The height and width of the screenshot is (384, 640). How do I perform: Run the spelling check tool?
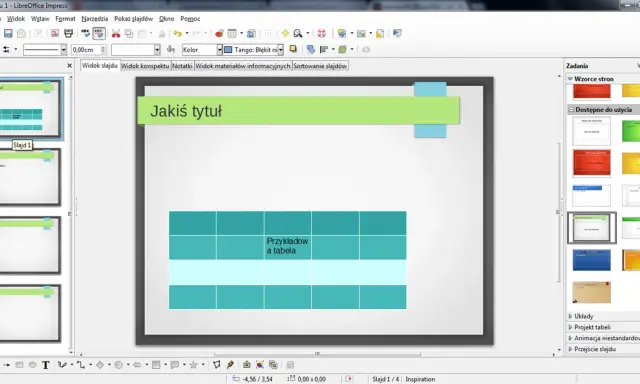point(85,33)
